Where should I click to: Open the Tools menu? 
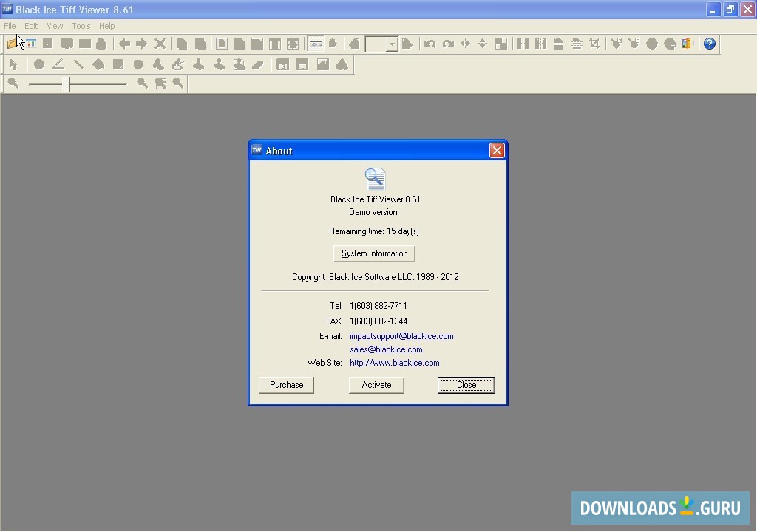pyautogui.click(x=81, y=26)
